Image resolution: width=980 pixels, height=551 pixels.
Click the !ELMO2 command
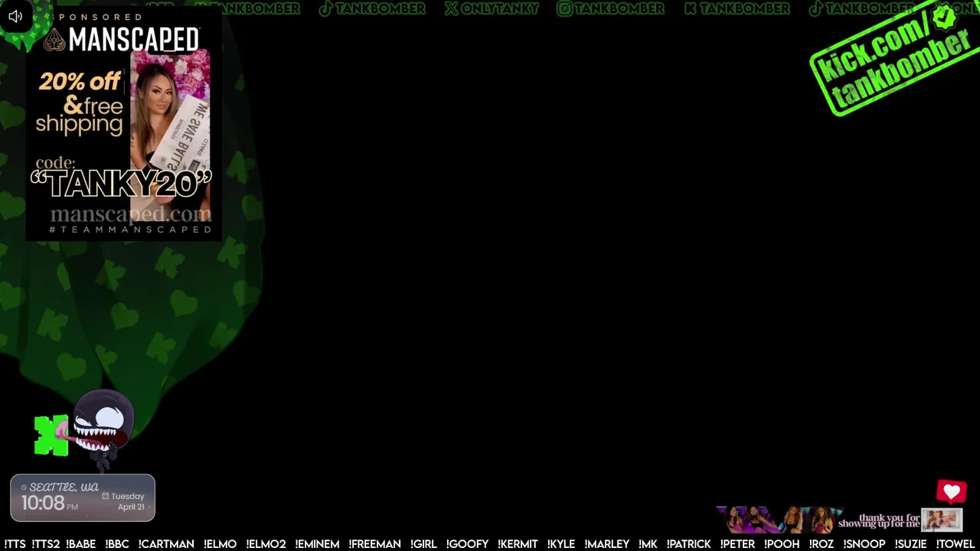pyautogui.click(x=266, y=544)
